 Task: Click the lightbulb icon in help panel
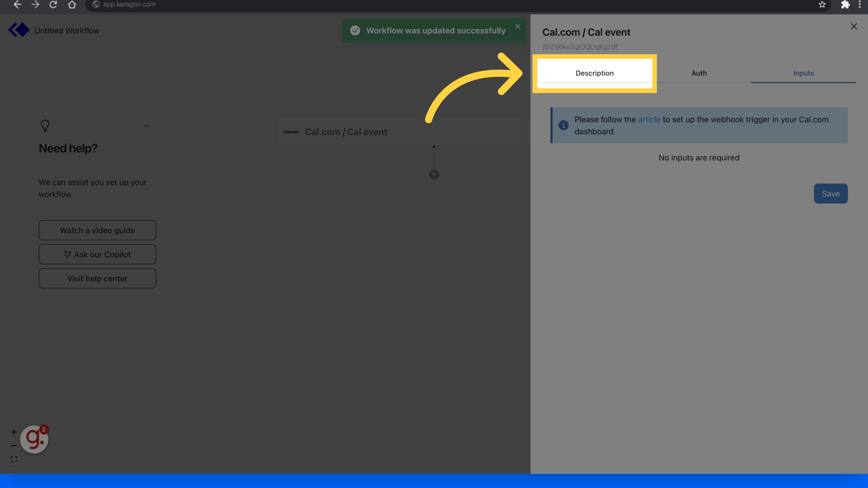(x=45, y=126)
